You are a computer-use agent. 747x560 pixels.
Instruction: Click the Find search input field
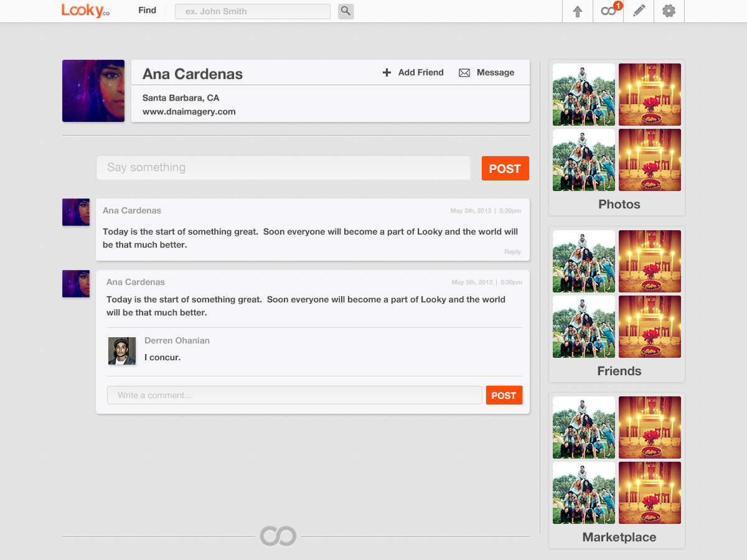[x=253, y=11]
